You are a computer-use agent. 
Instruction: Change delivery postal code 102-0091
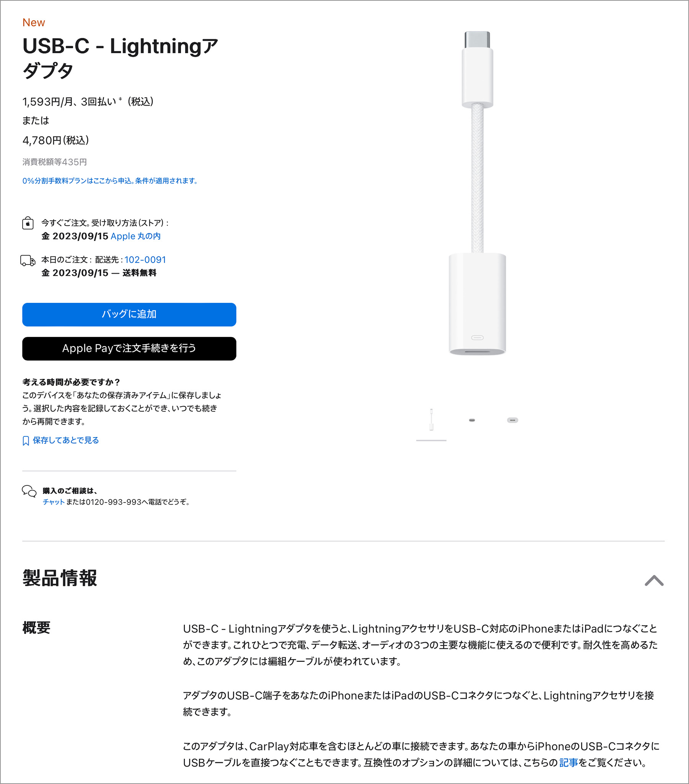(145, 260)
